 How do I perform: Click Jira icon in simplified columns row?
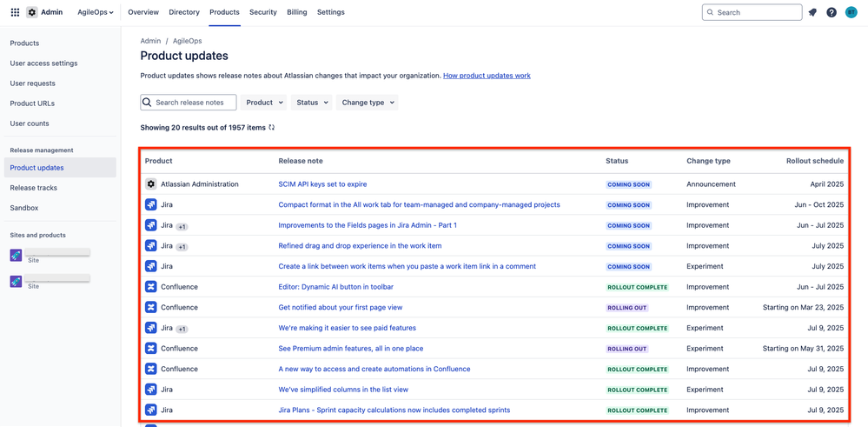pos(150,390)
